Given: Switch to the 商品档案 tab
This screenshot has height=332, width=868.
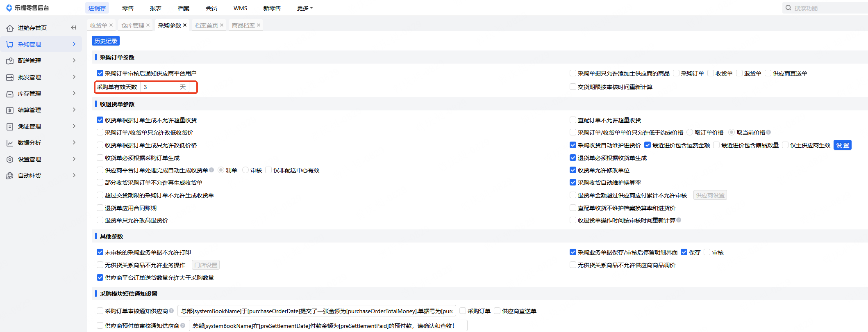Looking at the screenshot, I should [x=243, y=25].
